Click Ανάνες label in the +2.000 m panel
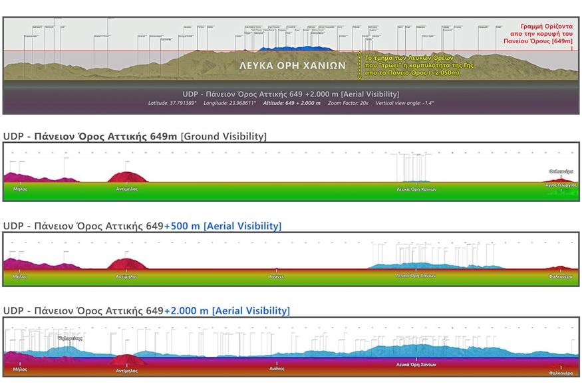582x392 pixels. 277,368
